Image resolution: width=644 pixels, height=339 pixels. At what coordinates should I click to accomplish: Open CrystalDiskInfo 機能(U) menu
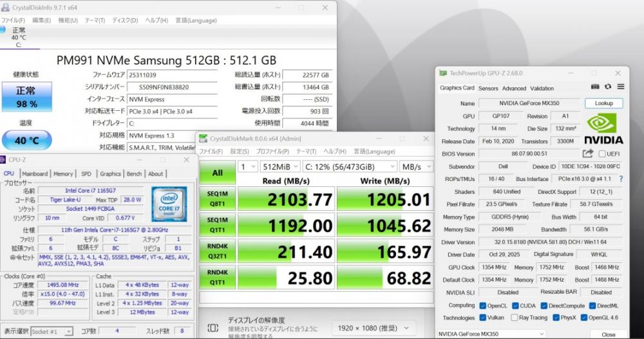pos(68,20)
